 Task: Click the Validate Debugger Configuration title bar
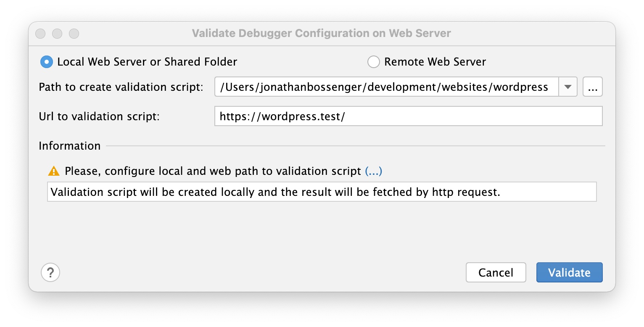321,34
